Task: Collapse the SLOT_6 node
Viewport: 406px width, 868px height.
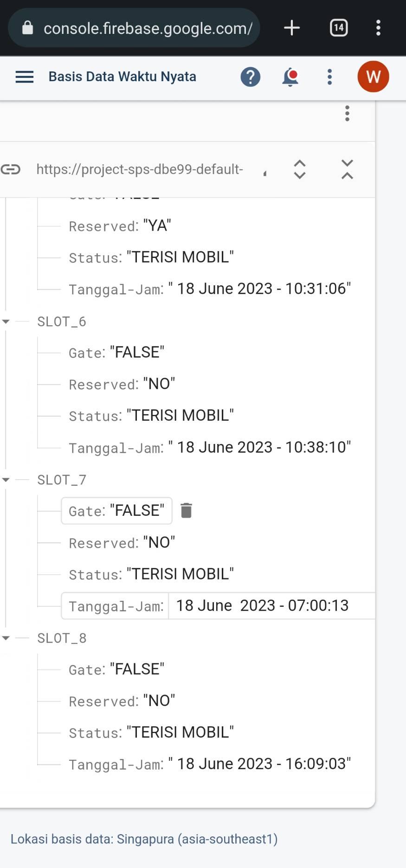Action: 6,321
